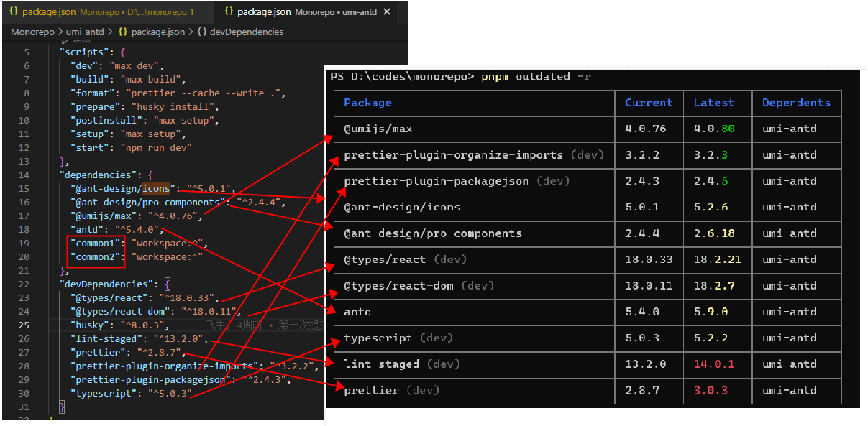Screen dimensions: 868x426
Task: Click the JSON icon on the monorepo 1 tab
Action: pyautogui.click(x=14, y=12)
